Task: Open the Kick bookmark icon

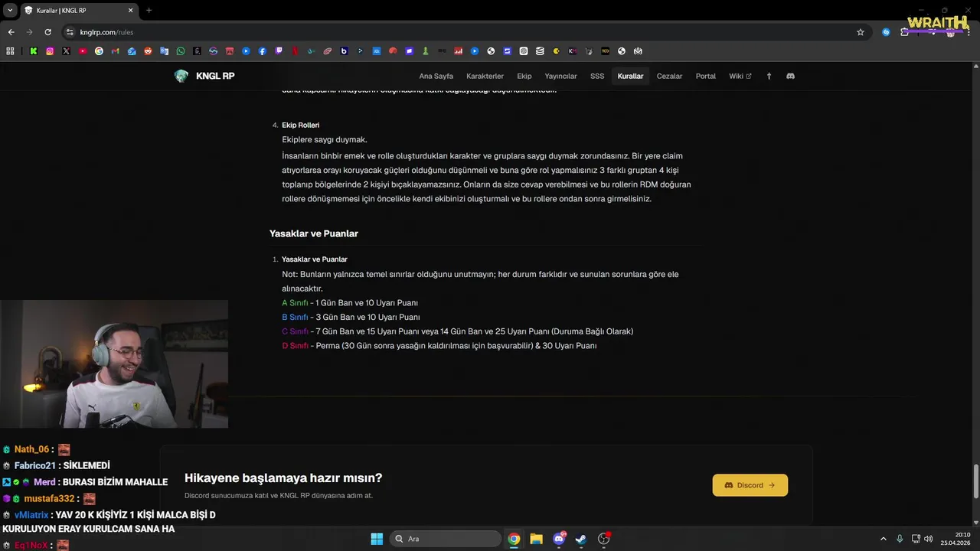Action: (x=33, y=51)
